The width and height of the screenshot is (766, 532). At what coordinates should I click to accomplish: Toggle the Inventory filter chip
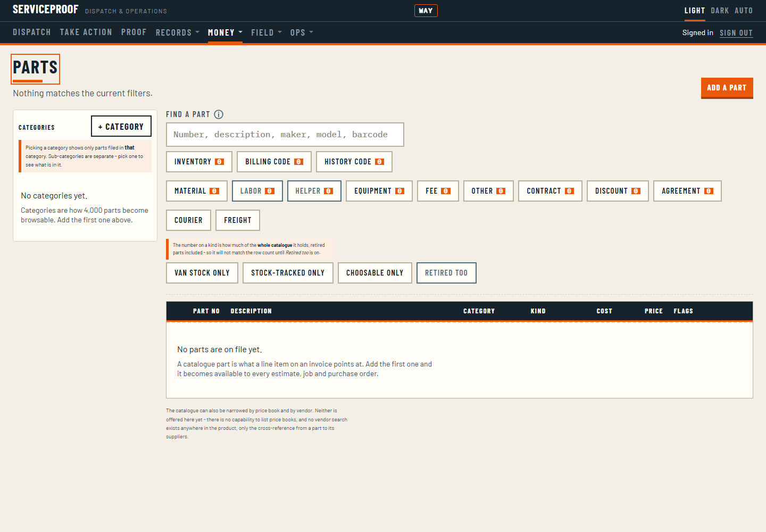pyautogui.click(x=199, y=162)
